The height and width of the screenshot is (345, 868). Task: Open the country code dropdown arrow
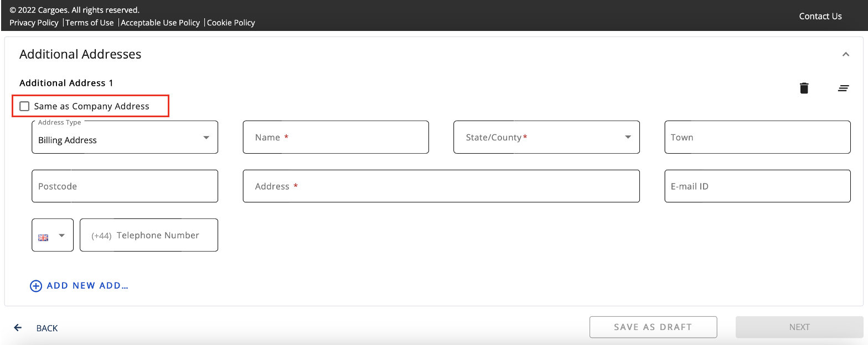pyautogui.click(x=61, y=236)
